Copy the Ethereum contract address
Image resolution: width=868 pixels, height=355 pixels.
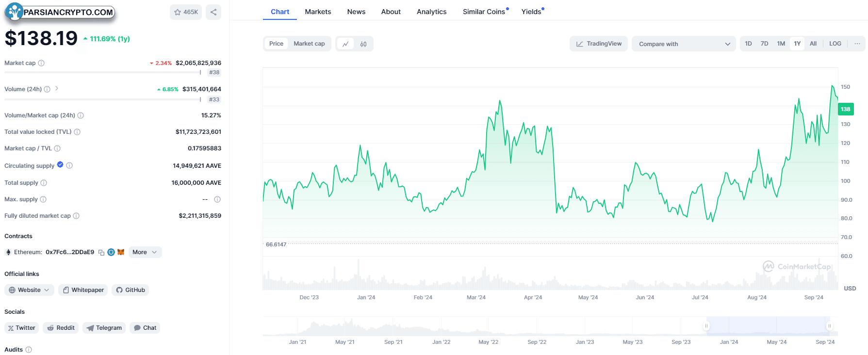point(101,252)
